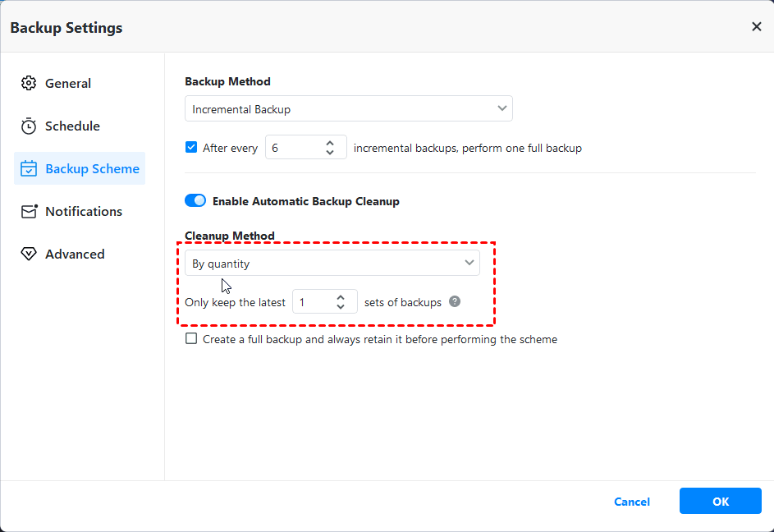Open the Backup Method dropdown
The width and height of the screenshot is (774, 532).
pos(348,108)
